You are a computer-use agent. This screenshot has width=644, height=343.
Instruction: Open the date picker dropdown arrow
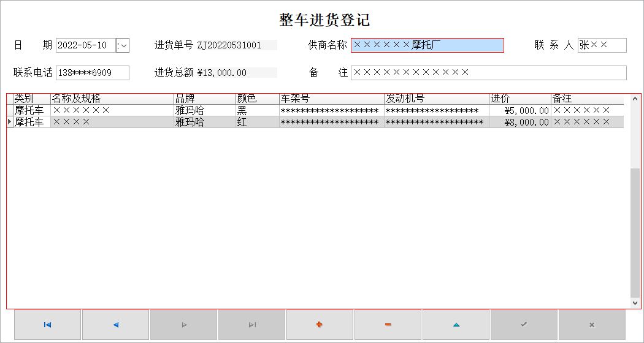(123, 45)
